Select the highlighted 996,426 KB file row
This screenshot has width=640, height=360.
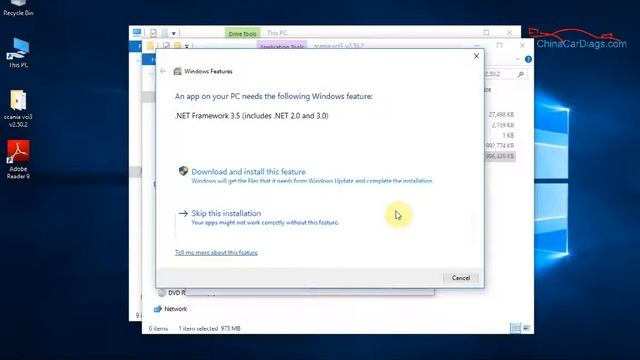tap(500, 156)
